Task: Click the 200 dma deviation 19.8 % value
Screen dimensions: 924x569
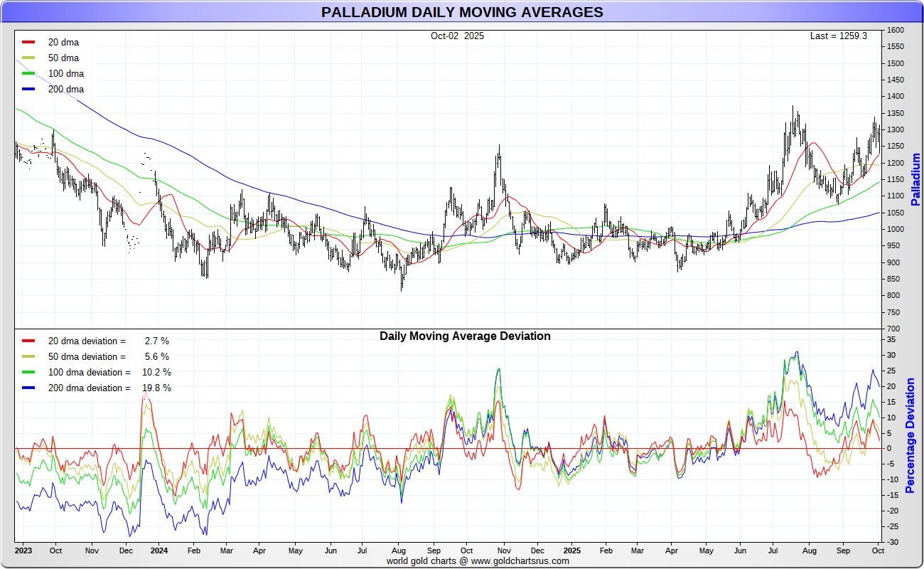Action: pos(156,388)
